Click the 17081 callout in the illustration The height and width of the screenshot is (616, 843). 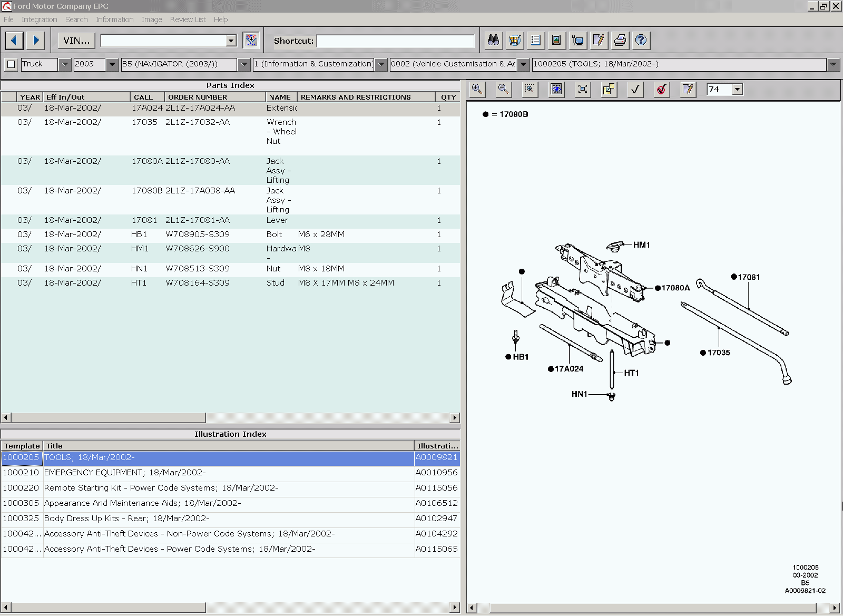[x=748, y=277]
